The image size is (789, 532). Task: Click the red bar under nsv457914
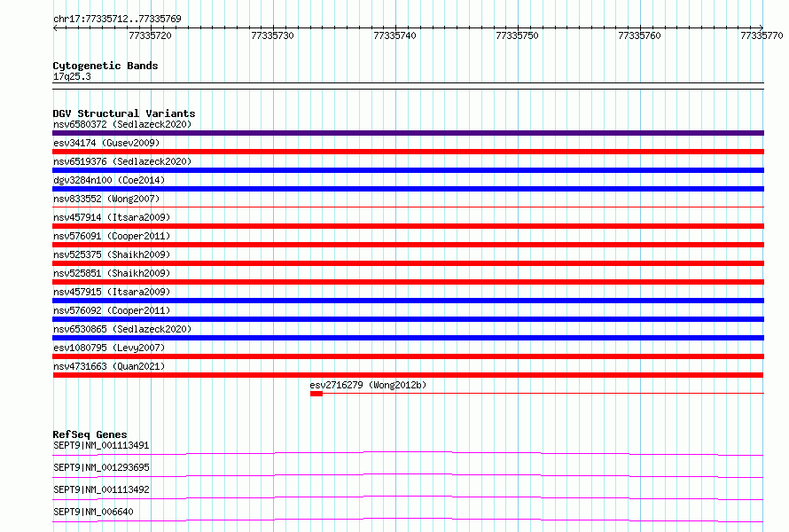click(408, 226)
